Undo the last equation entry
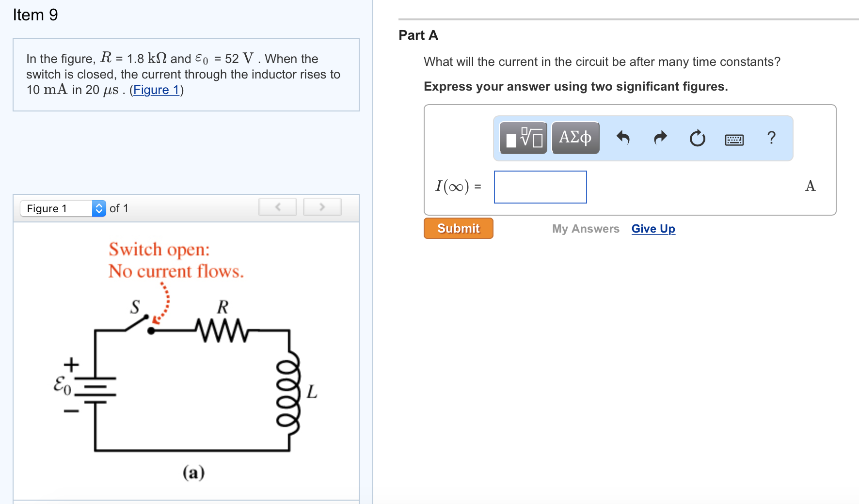859x504 pixels. pos(624,138)
